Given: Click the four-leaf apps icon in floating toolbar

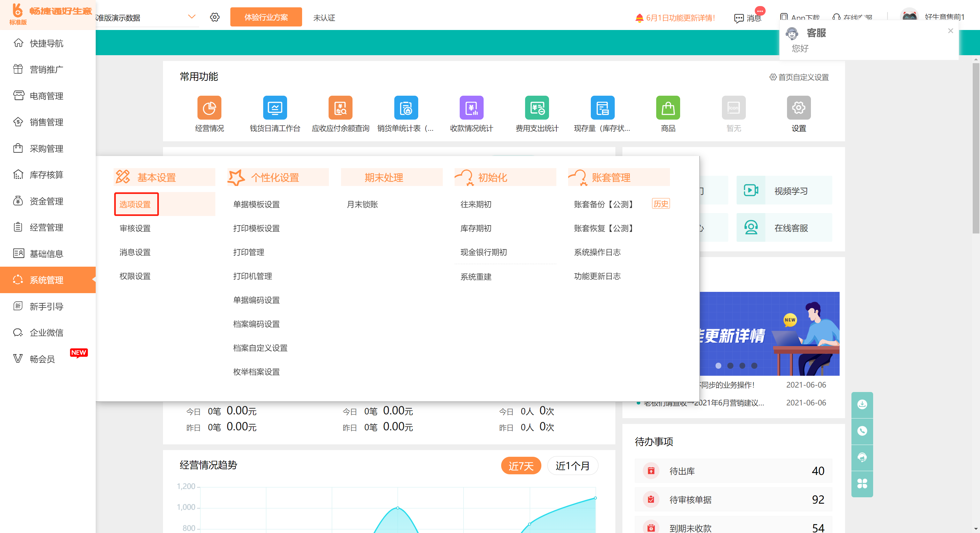Looking at the screenshot, I should point(862,484).
